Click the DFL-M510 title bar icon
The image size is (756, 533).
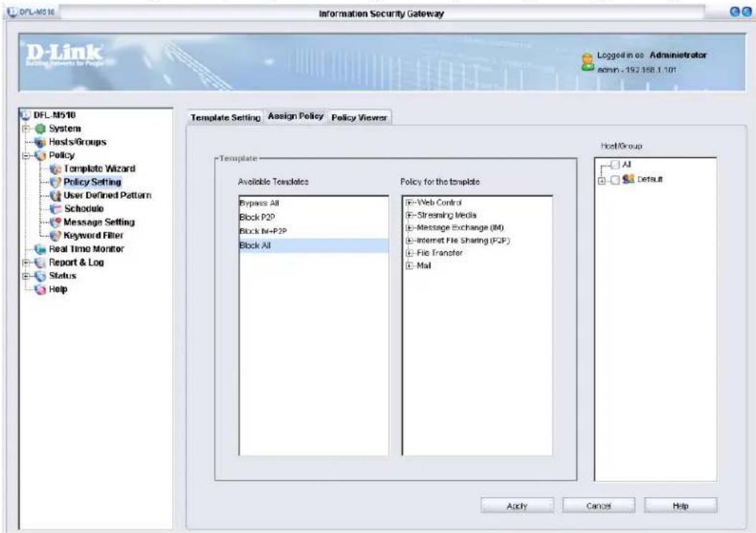(x=12, y=11)
